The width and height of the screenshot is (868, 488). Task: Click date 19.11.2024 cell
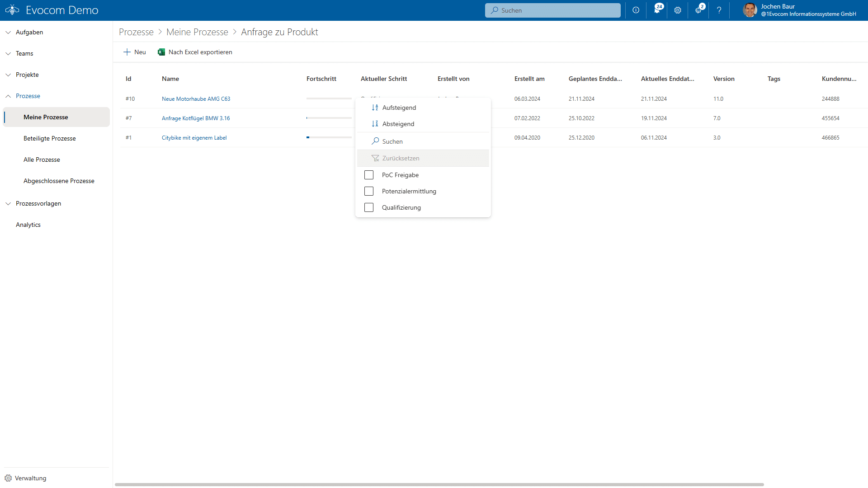click(654, 118)
